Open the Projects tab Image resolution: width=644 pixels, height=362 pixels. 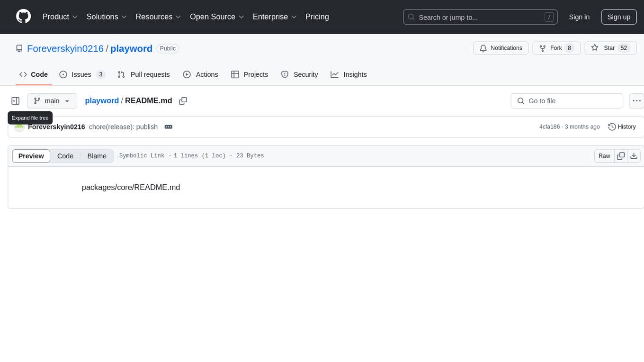[250, 74]
